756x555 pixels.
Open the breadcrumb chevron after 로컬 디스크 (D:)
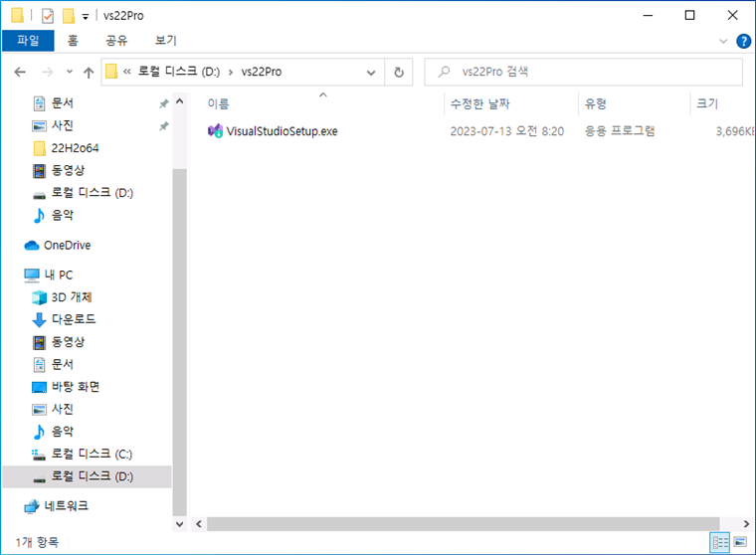[231, 73]
